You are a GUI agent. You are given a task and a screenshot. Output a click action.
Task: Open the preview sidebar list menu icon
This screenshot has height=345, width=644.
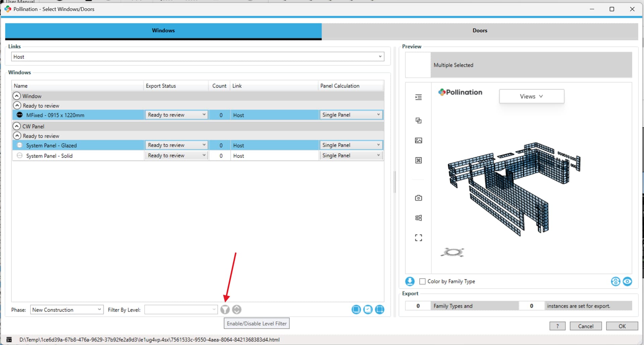tap(419, 97)
